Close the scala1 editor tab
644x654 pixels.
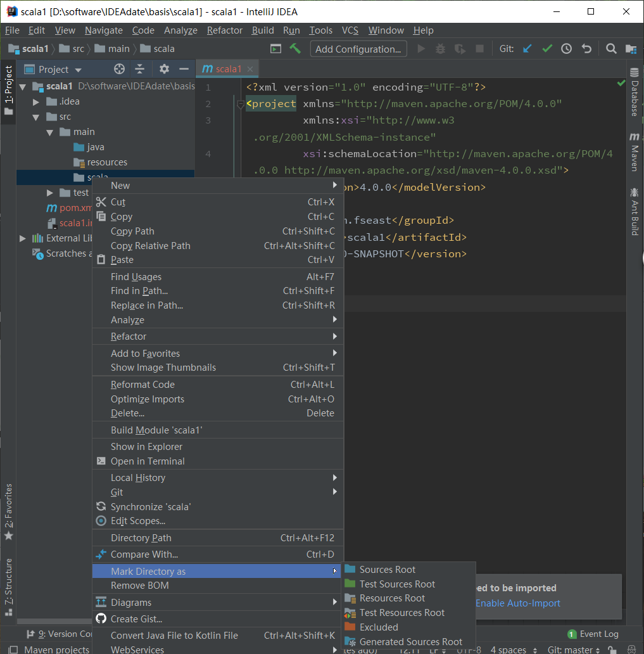[250, 69]
